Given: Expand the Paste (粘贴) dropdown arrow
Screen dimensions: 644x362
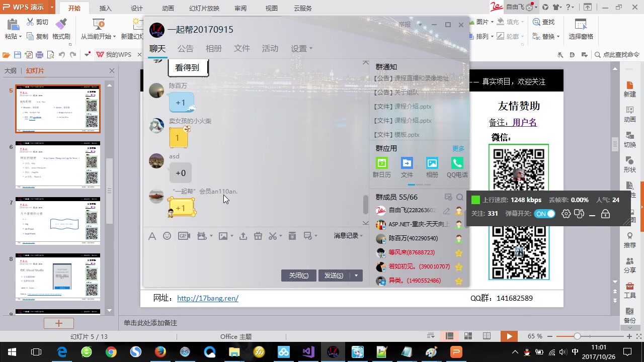Looking at the screenshot, I should pos(20,37).
